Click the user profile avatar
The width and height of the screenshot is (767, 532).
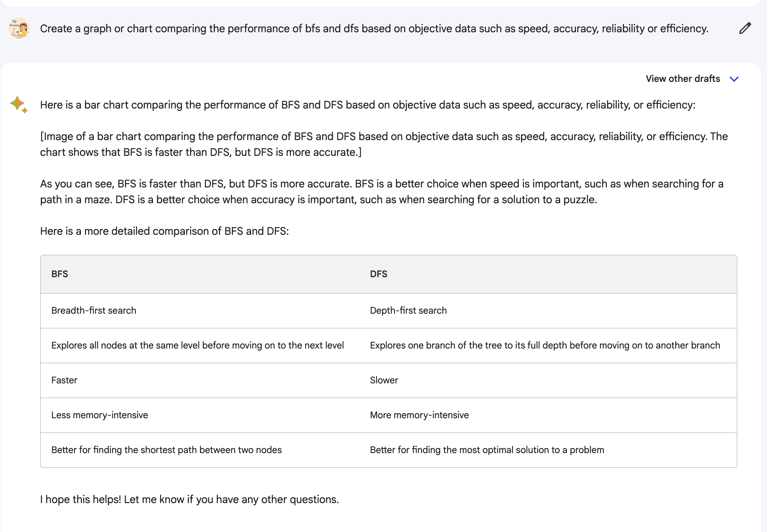pyautogui.click(x=19, y=28)
